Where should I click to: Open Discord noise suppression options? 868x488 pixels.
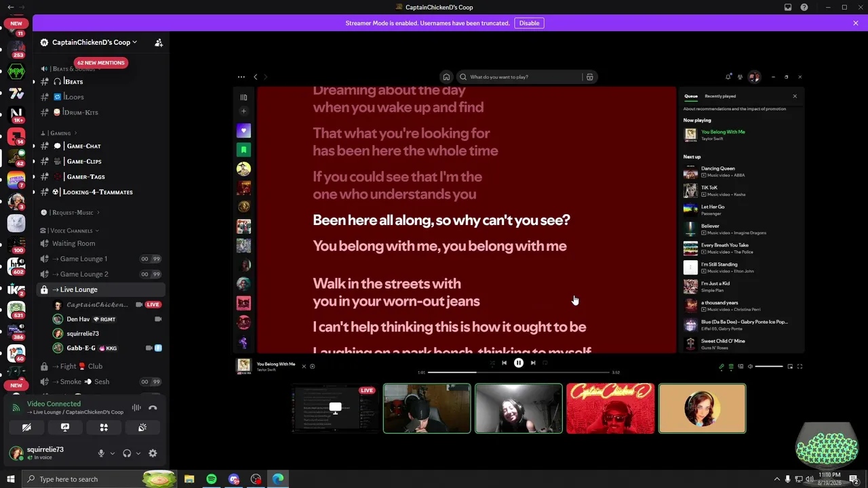[136, 407]
